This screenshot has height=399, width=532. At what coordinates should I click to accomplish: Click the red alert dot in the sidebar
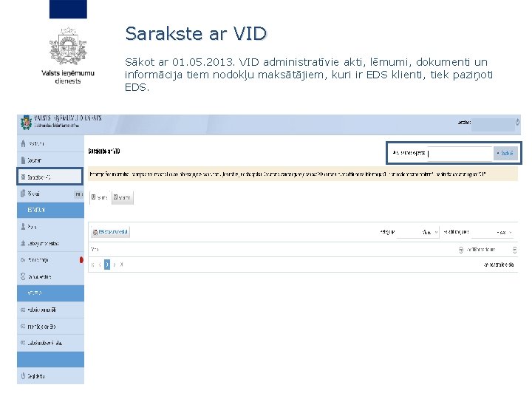[x=81, y=260]
